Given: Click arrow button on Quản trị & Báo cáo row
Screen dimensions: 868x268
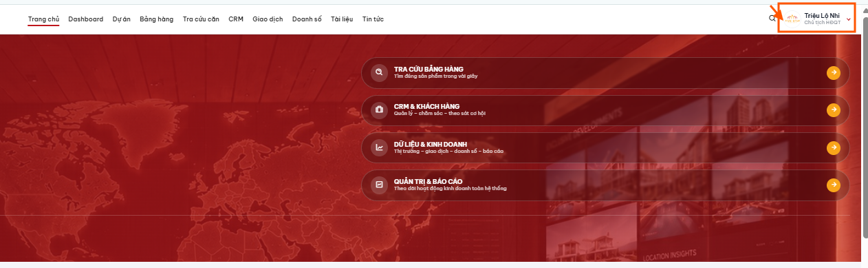Looking at the screenshot, I should 834,185.
